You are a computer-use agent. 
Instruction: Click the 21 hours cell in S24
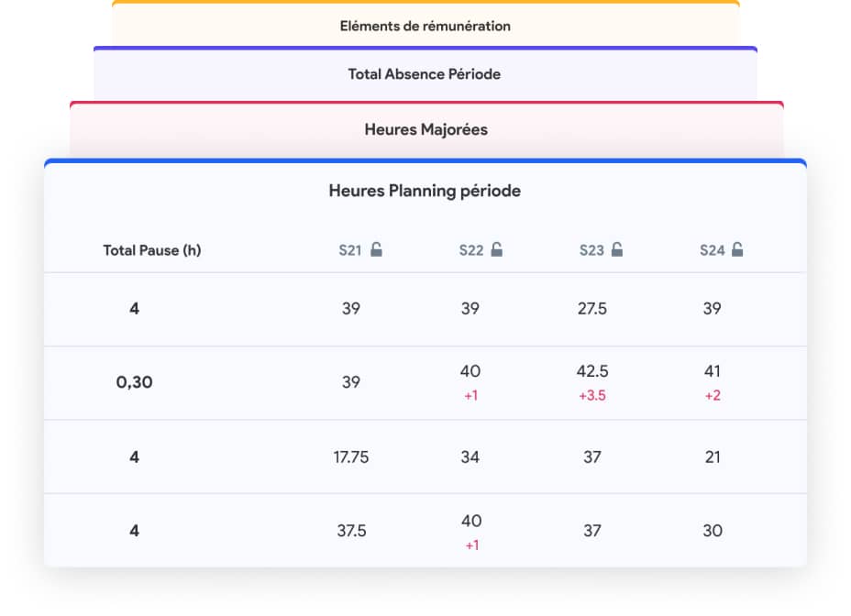click(713, 456)
